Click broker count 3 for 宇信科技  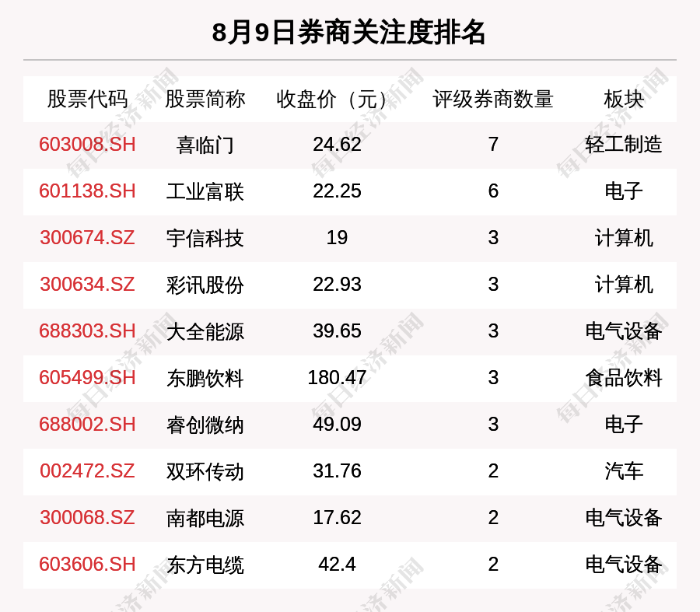(493, 237)
